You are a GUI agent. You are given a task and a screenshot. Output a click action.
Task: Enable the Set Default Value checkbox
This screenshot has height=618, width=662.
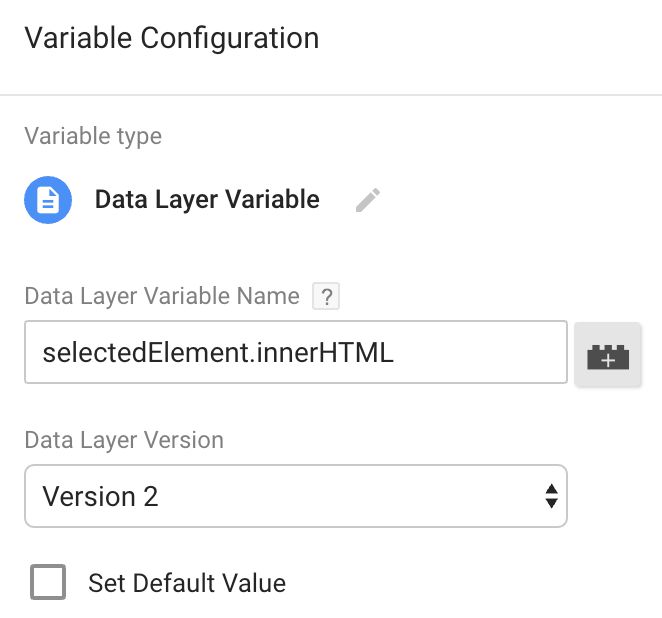pyautogui.click(x=48, y=582)
